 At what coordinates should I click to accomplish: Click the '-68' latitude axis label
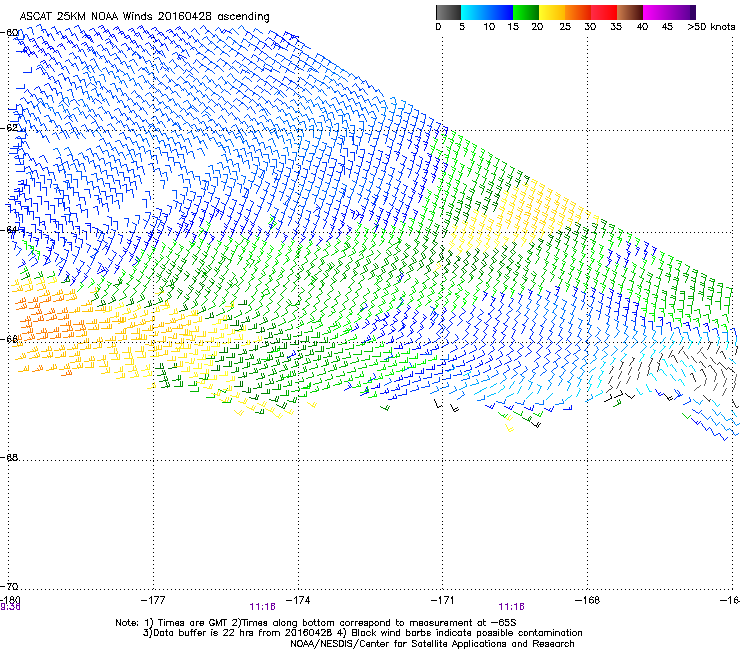(x=9, y=457)
